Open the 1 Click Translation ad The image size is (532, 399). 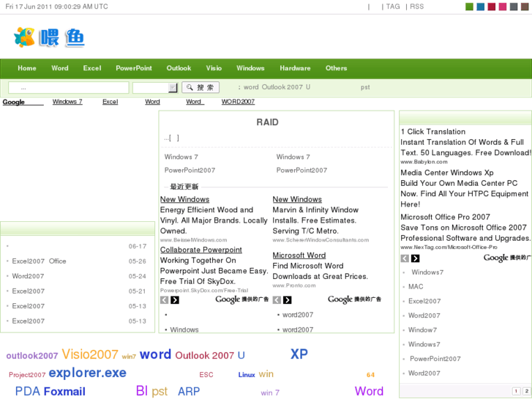(x=433, y=132)
